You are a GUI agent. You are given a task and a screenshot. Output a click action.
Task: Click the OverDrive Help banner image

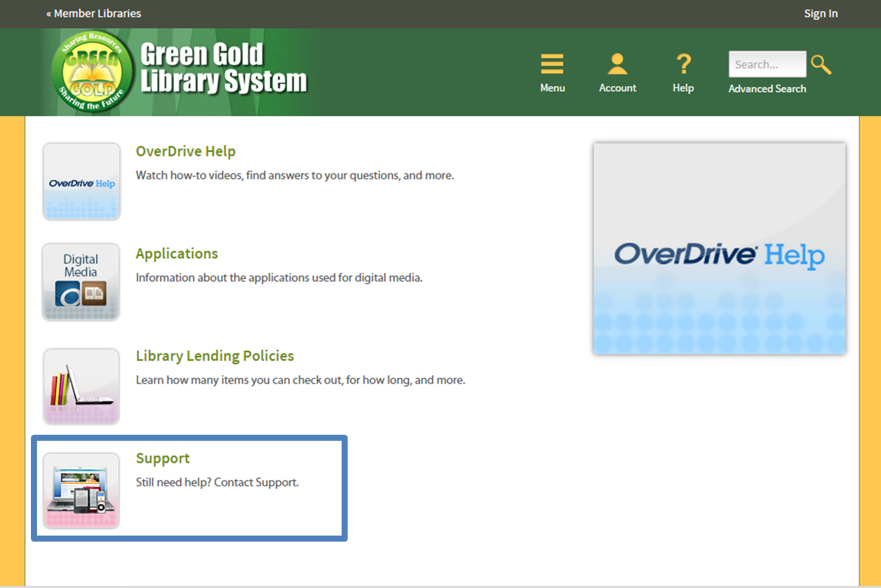720,247
